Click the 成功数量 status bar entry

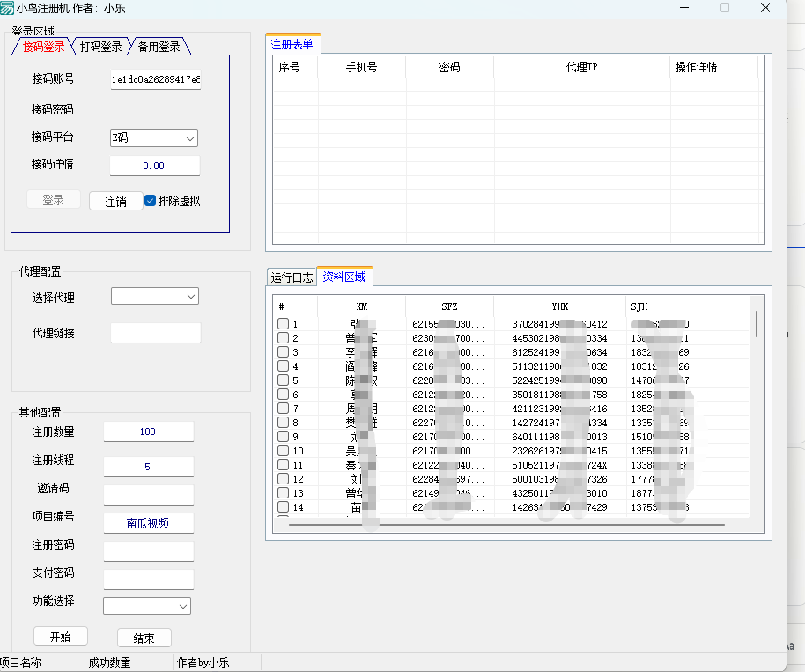coord(129,662)
